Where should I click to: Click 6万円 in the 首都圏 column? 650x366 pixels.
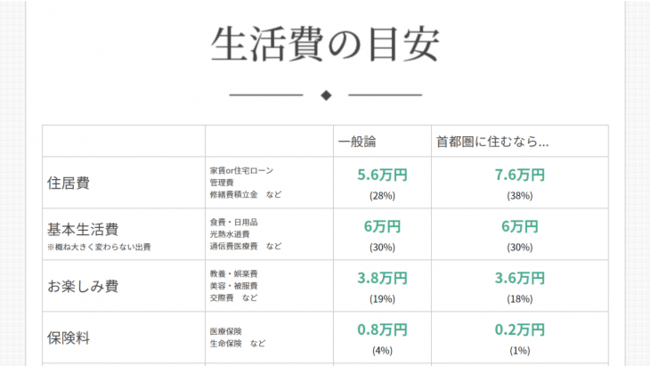519,227
